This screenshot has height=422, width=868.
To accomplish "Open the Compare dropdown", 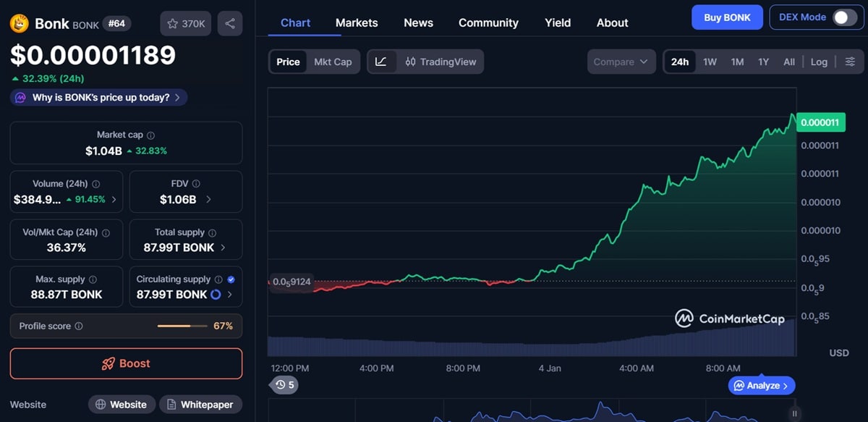I will 621,62.
